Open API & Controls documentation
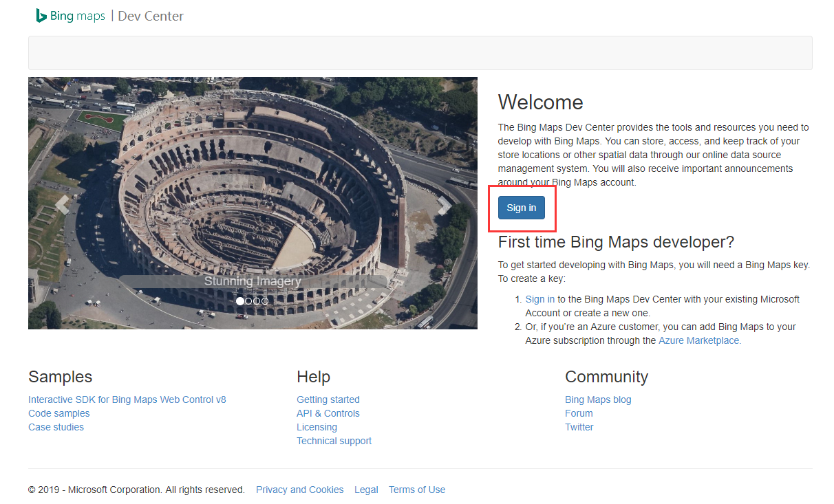This screenshot has width=834, height=504. click(328, 413)
